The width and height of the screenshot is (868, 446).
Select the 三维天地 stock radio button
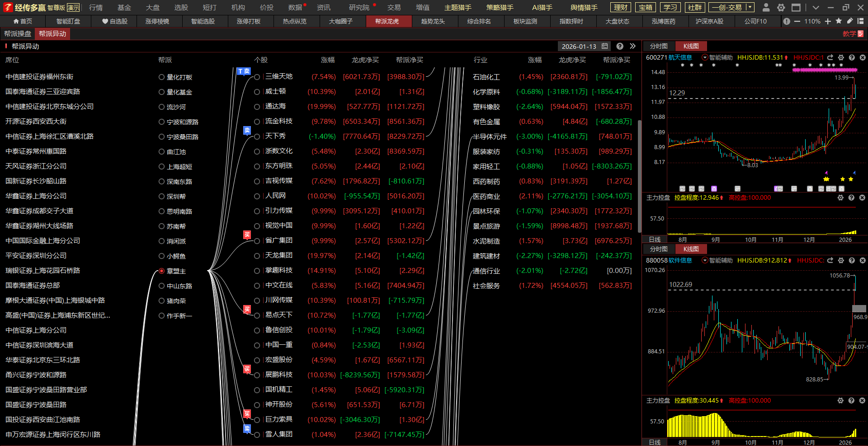(257, 77)
